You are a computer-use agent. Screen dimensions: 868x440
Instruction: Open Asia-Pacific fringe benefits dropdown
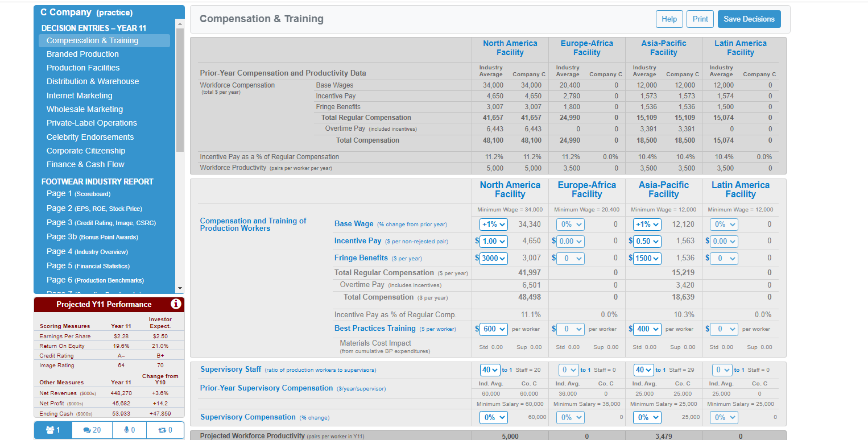[x=647, y=258]
